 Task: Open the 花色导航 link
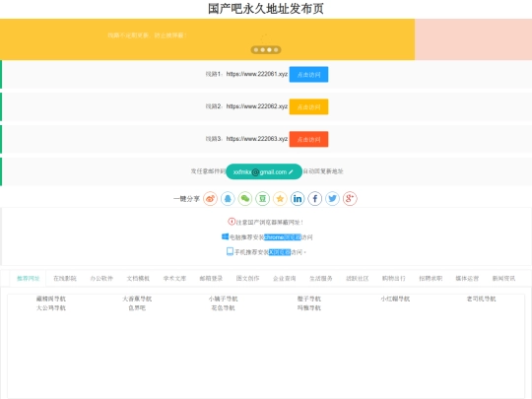pyautogui.click(x=224, y=308)
